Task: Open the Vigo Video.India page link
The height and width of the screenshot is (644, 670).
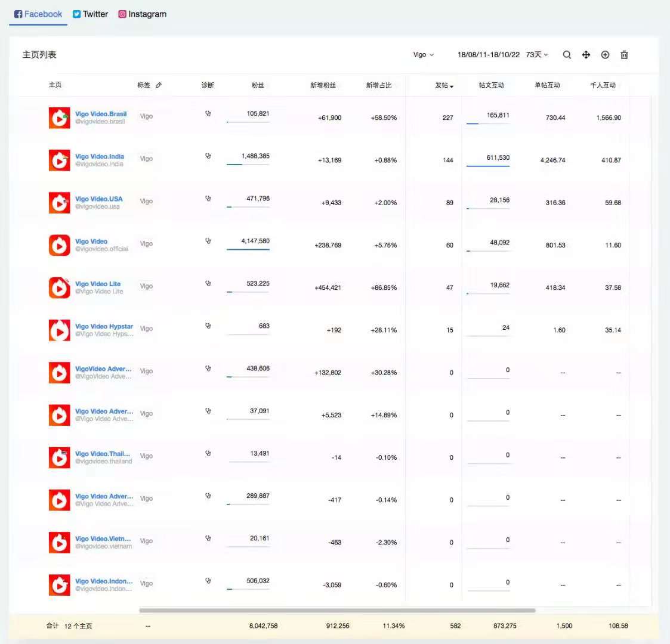Action: point(100,156)
